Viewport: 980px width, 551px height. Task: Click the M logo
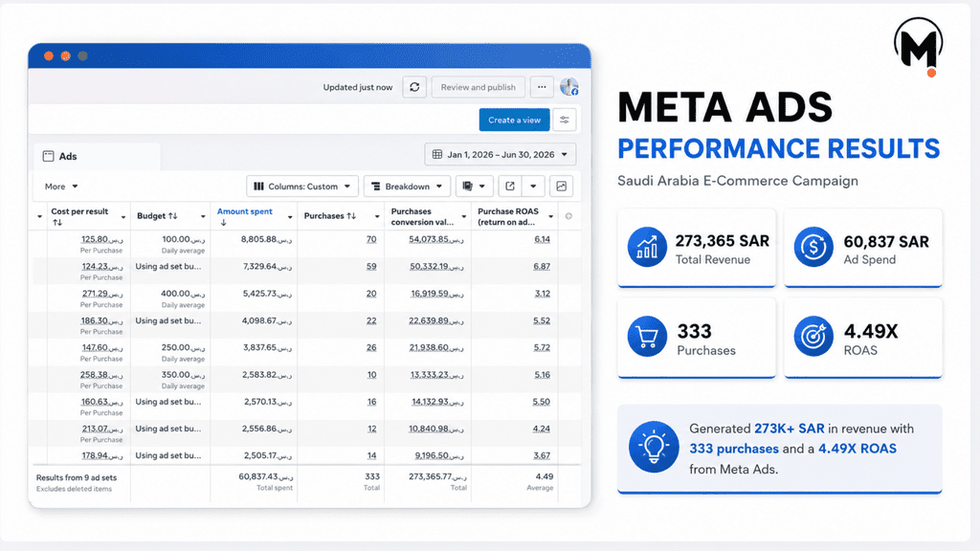[918, 47]
